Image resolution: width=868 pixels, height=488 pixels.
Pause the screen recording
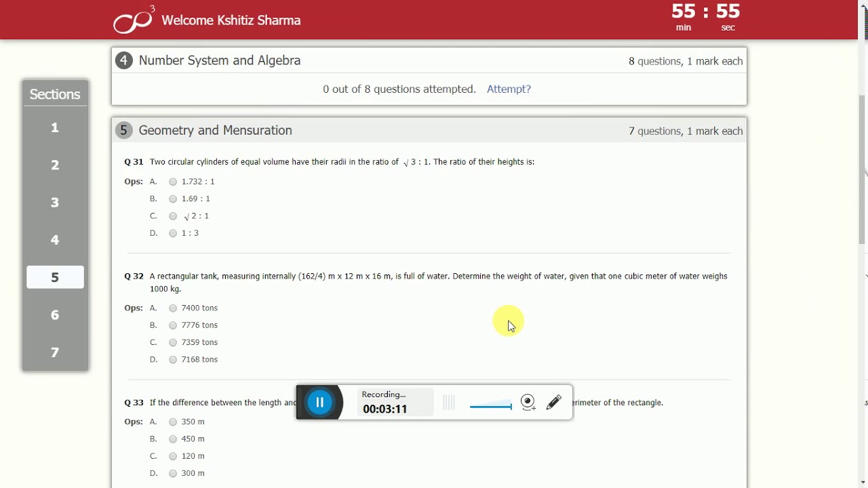(x=319, y=403)
